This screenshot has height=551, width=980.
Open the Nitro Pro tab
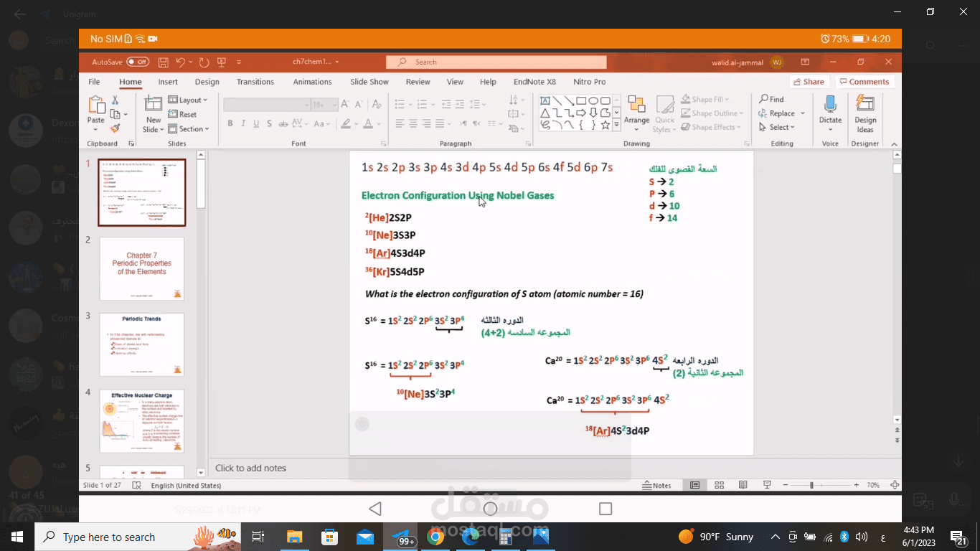coord(589,82)
